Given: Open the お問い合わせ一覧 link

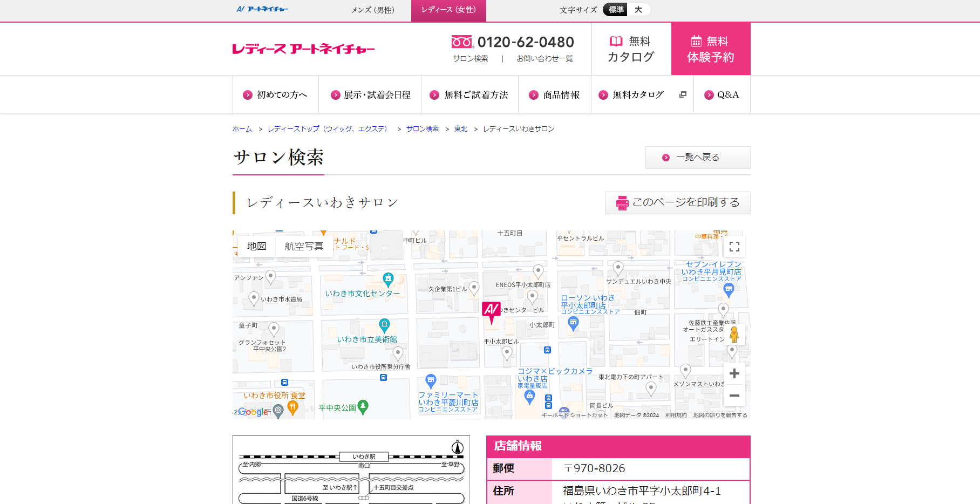Looking at the screenshot, I should (x=545, y=58).
